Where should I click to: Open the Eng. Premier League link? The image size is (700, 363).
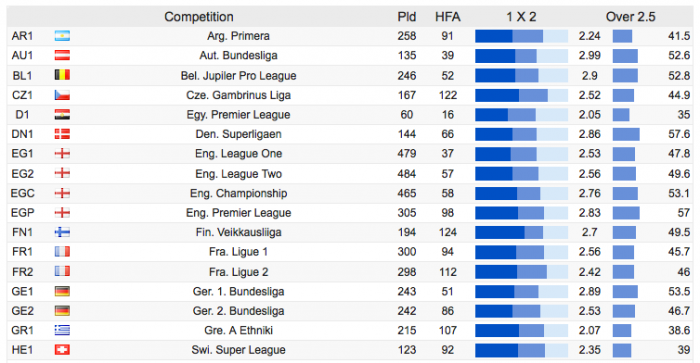[238, 213]
